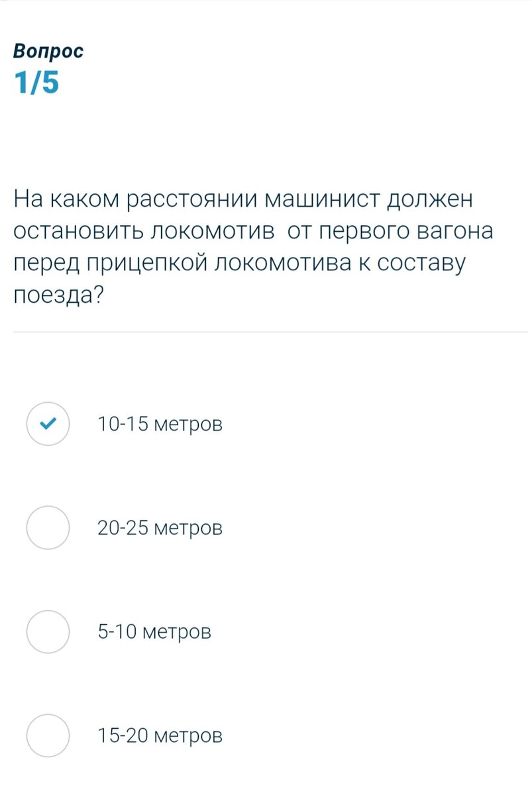Click the empty radio circle beside "15-20 метров"
The width and height of the screenshot is (532, 795).
pos(48,735)
